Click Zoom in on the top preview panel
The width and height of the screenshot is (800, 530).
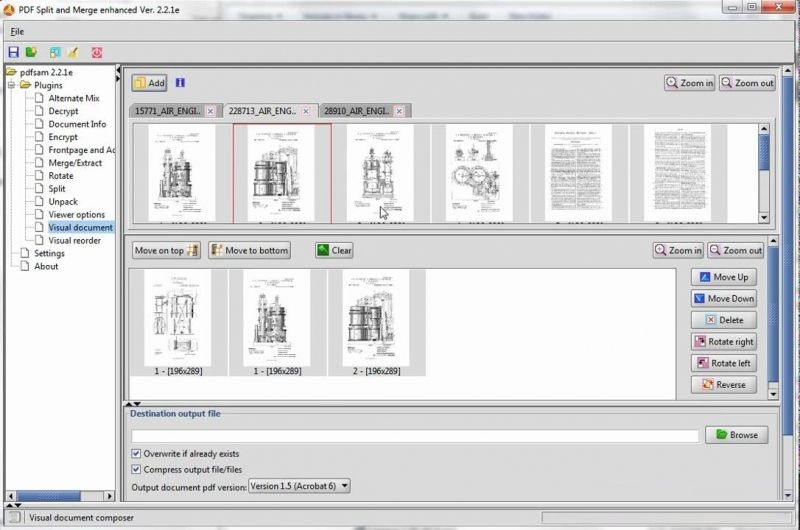click(690, 83)
